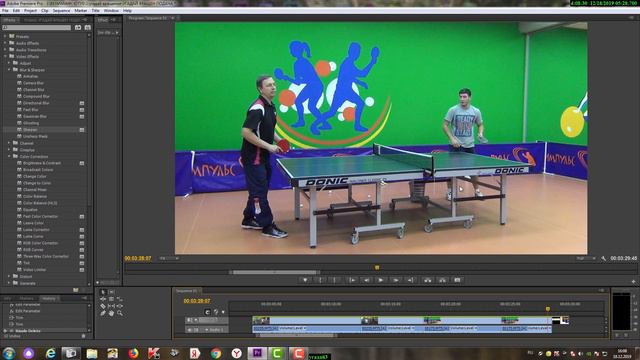
Task: Collapse the Color Correction folder
Action: coord(9,156)
